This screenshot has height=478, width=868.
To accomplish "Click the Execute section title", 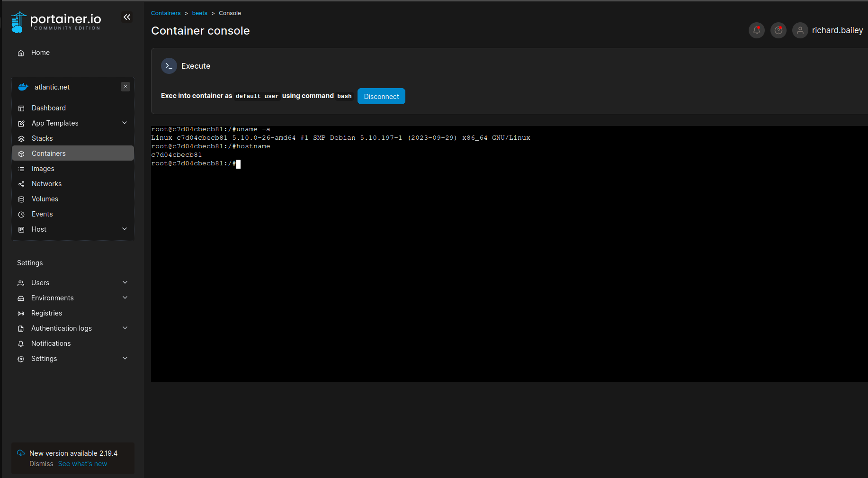I will [x=196, y=66].
